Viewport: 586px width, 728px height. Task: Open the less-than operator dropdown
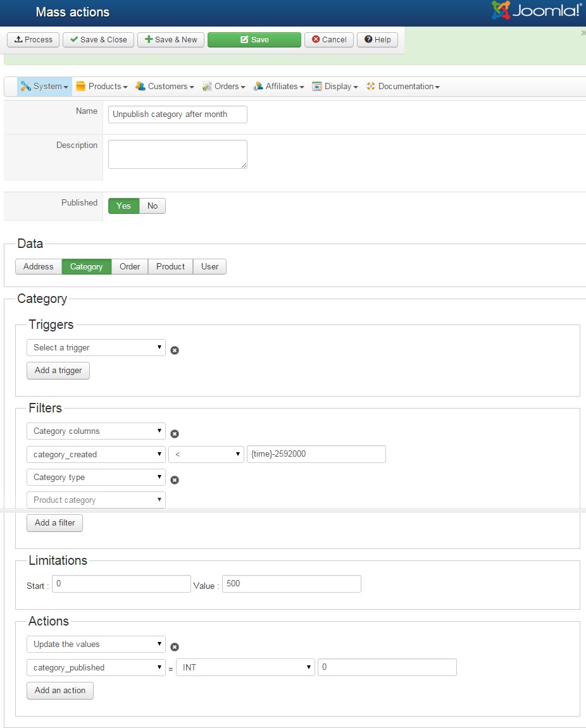[x=206, y=454]
